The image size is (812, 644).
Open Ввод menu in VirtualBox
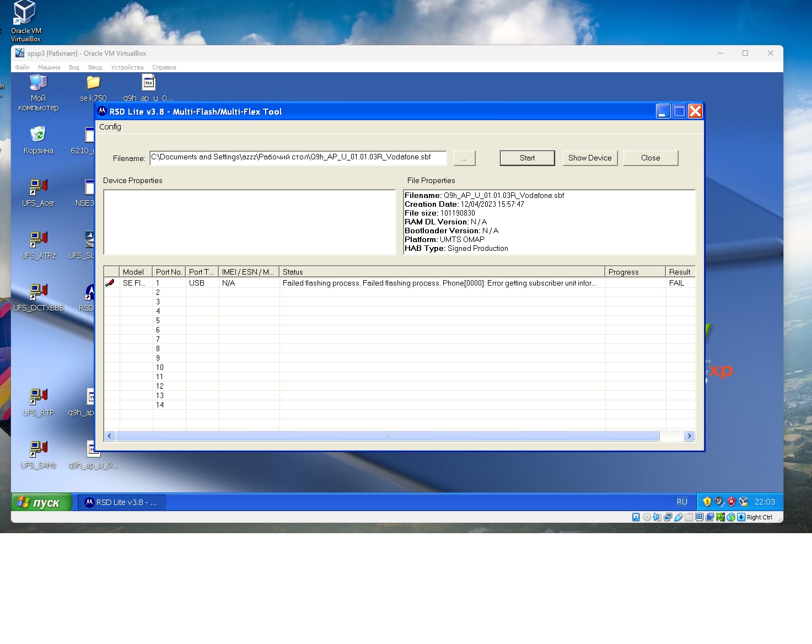pyautogui.click(x=95, y=67)
